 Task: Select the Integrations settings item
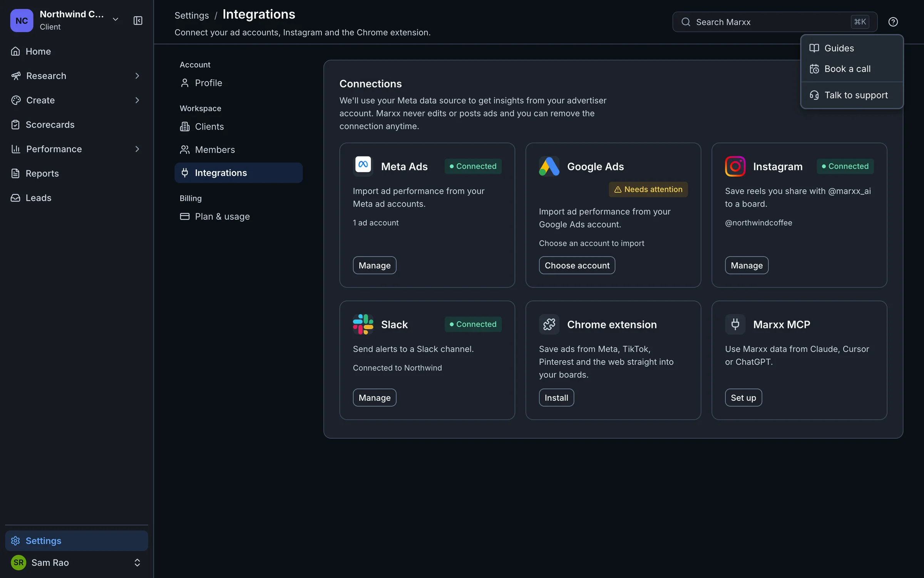pos(238,173)
